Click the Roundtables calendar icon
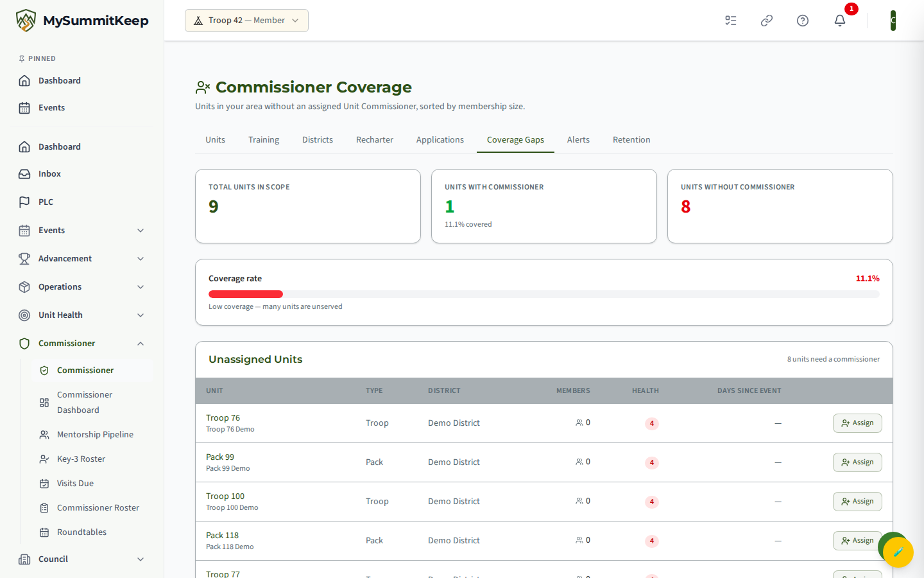The width and height of the screenshot is (924, 578). pyautogui.click(x=44, y=532)
